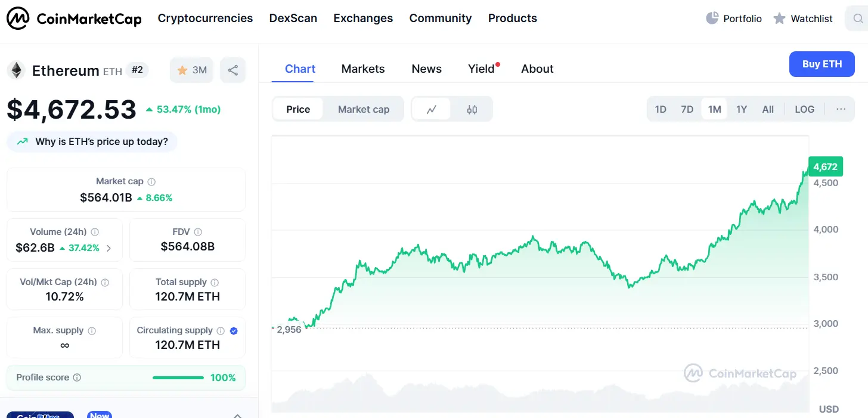Click the 100% profile score value
The image size is (868, 418).
[x=223, y=377]
